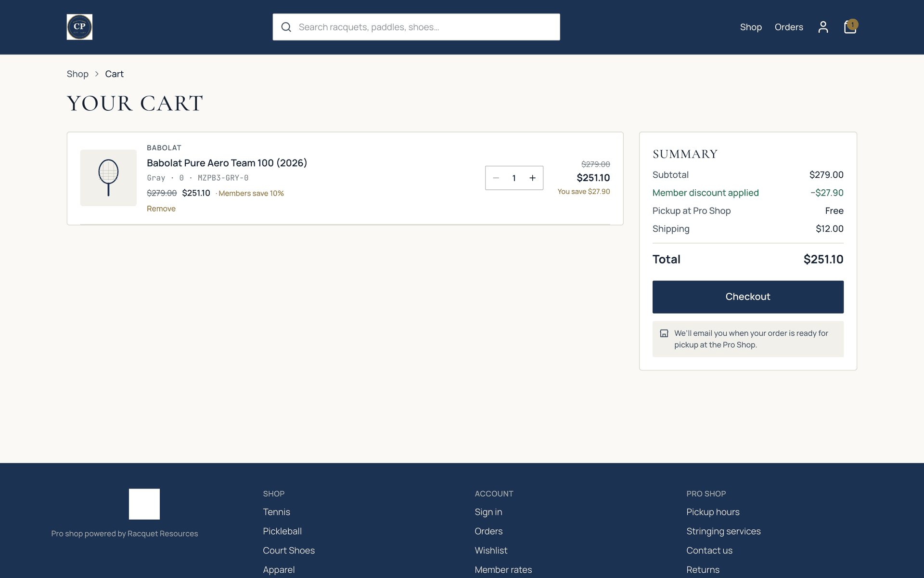This screenshot has width=924, height=578.
Task: Click Sign in under Account footer
Action: 488,512
